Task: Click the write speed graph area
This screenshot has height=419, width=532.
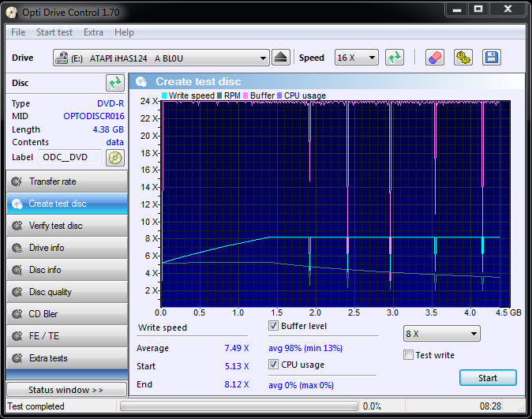Action: (335, 204)
